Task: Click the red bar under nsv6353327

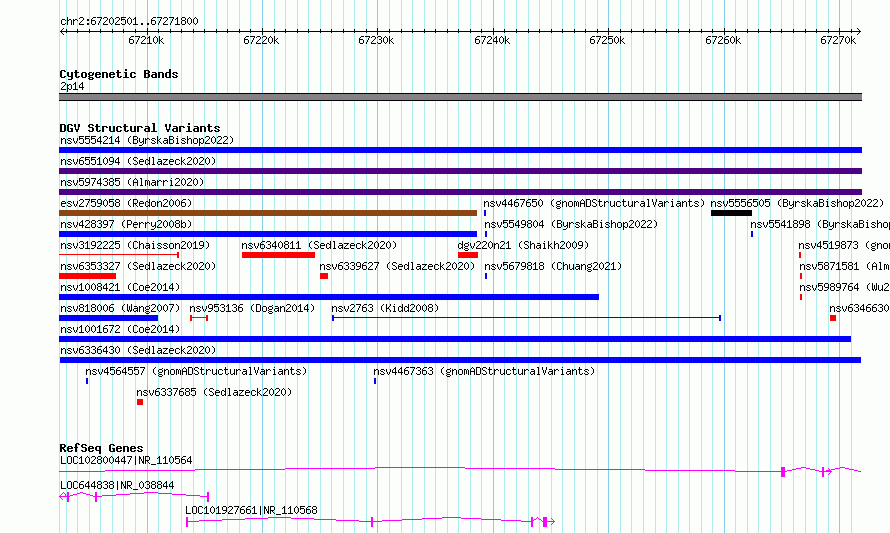Action: pyautogui.click(x=87, y=276)
